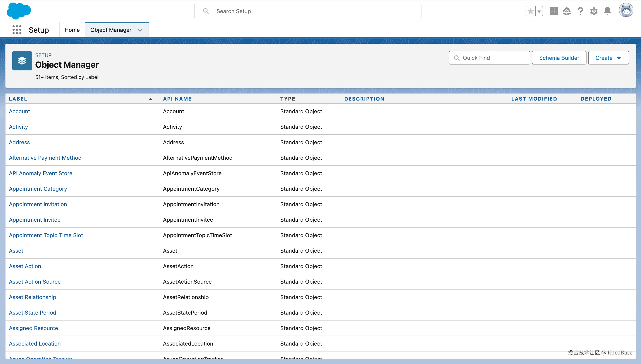
Task: Expand the Object Manager tab chevron
Action: click(x=140, y=30)
